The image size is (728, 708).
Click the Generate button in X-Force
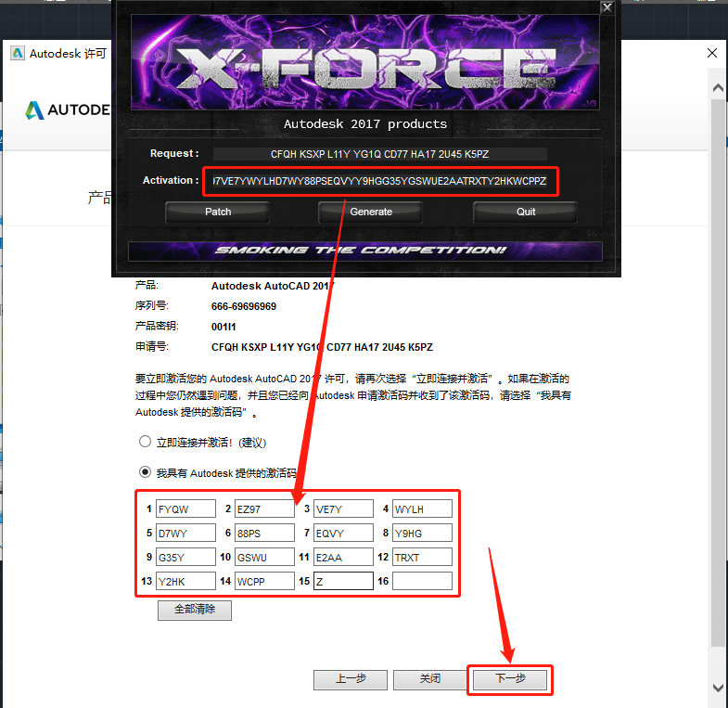371,212
